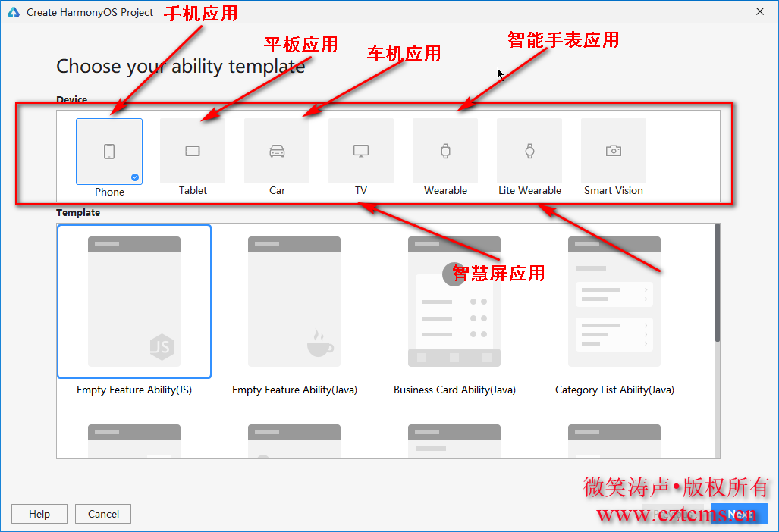Click the Lite Wearable label text

click(529, 190)
